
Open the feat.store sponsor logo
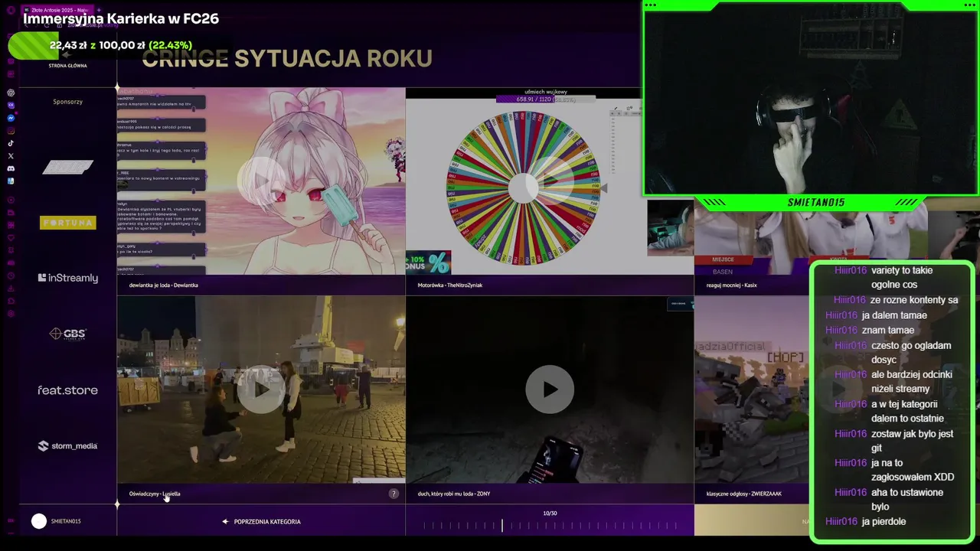pos(67,390)
